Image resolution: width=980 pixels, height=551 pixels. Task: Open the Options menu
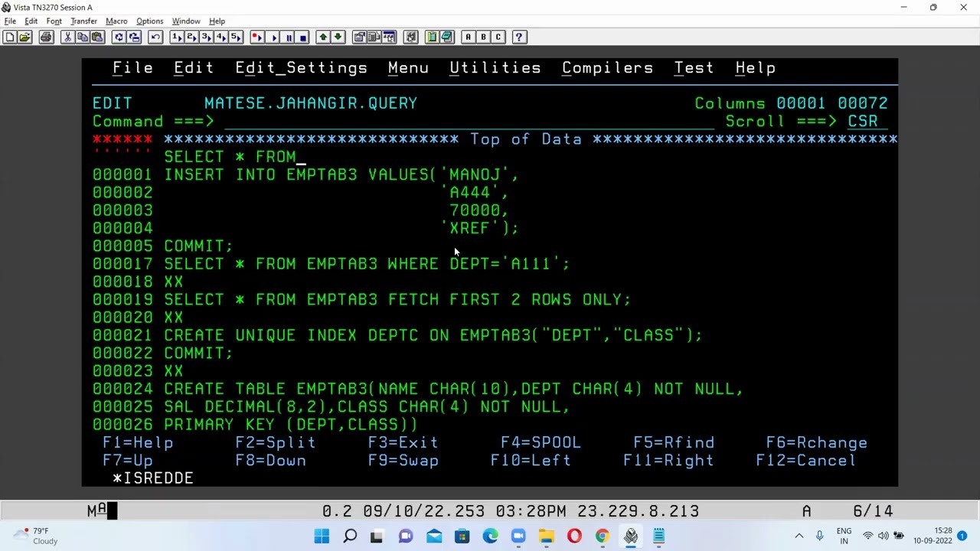149,21
